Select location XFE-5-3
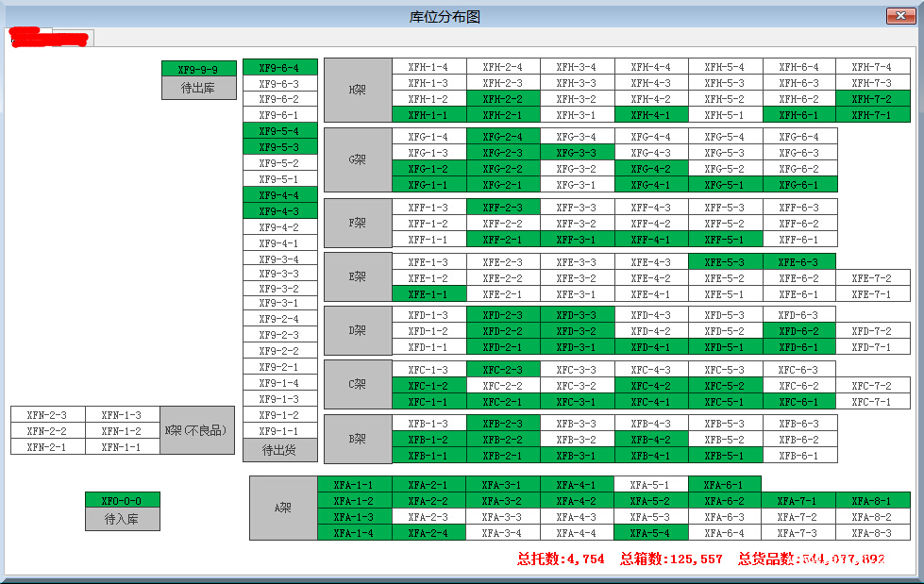This screenshot has height=584, width=924. pyautogui.click(x=726, y=261)
